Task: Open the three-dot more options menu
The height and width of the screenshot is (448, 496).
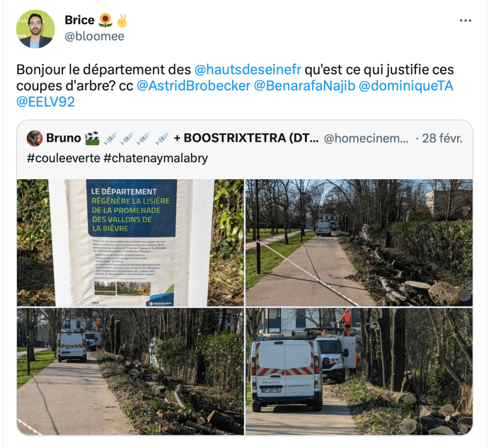Action: pos(465,20)
